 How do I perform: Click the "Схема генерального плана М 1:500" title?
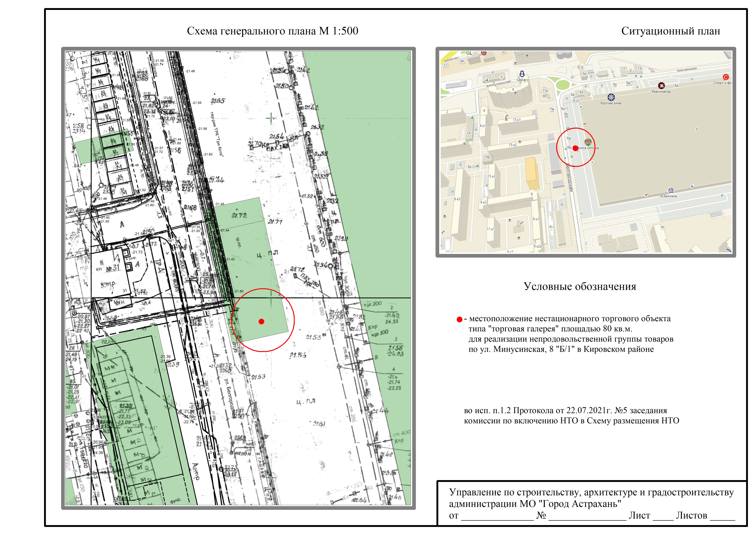click(272, 31)
